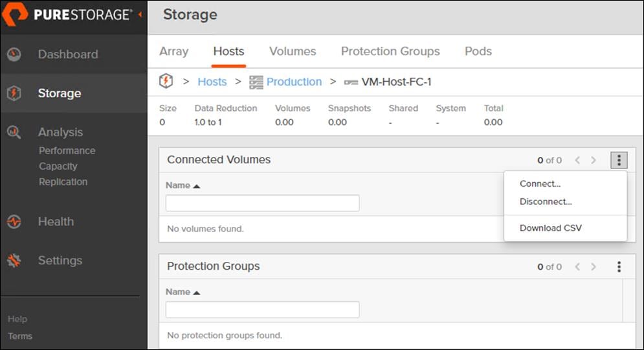
Task: Click the Help link
Action: 17,319
